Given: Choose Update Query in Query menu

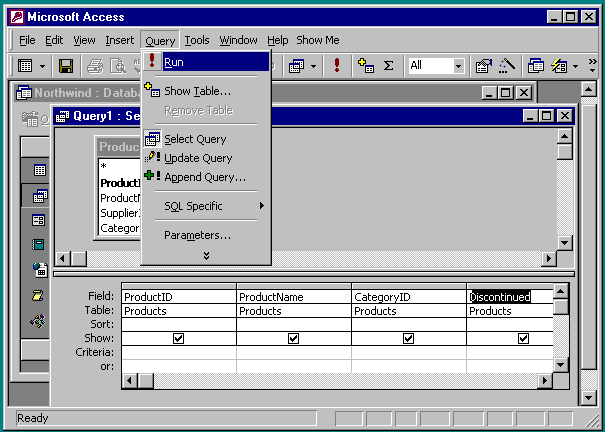Looking at the screenshot, I should click(x=206, y=158).
